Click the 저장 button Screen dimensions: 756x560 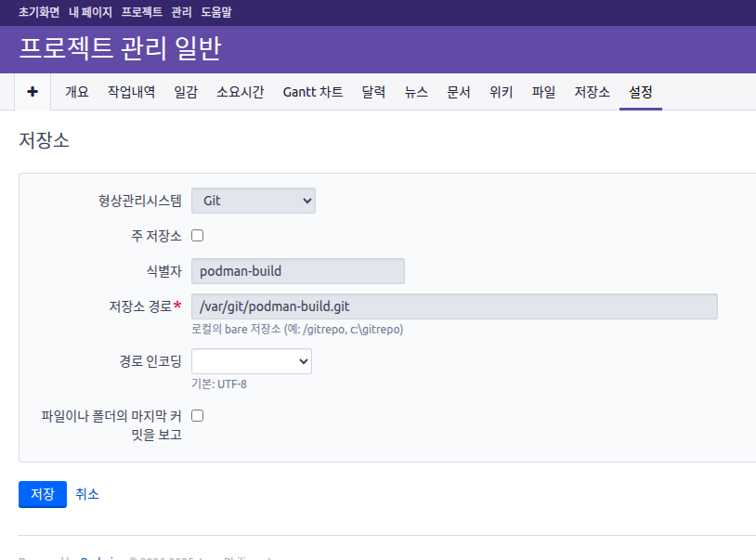(42, 494)
